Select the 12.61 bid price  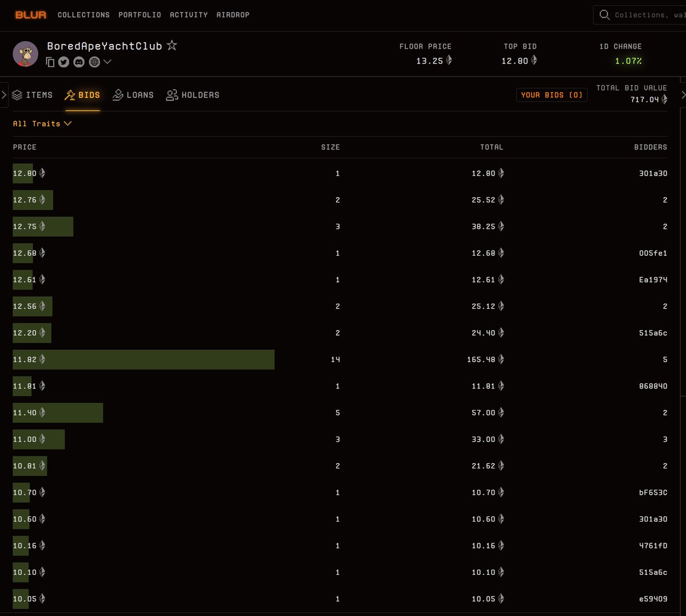tap(25, 280)
